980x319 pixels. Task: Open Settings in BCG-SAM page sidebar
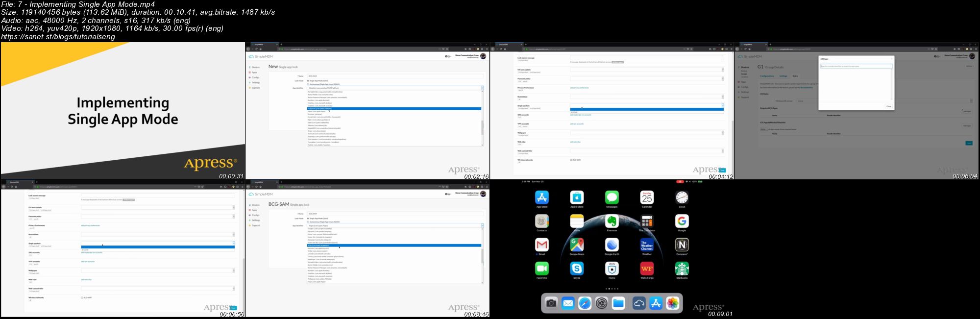254,221
